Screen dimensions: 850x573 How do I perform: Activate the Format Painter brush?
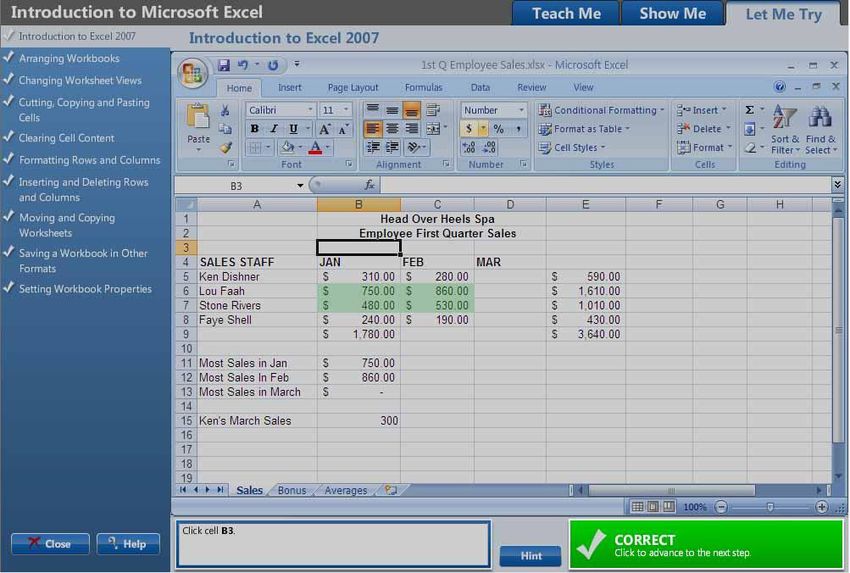[x=226, y=147]
